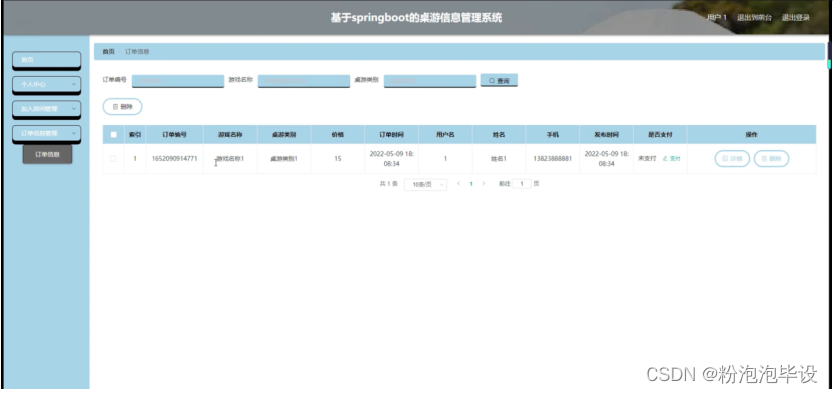Screen dimensions: 833x393
Task: Toggle the select-all checkbox in table header
Action: [113, 134]
